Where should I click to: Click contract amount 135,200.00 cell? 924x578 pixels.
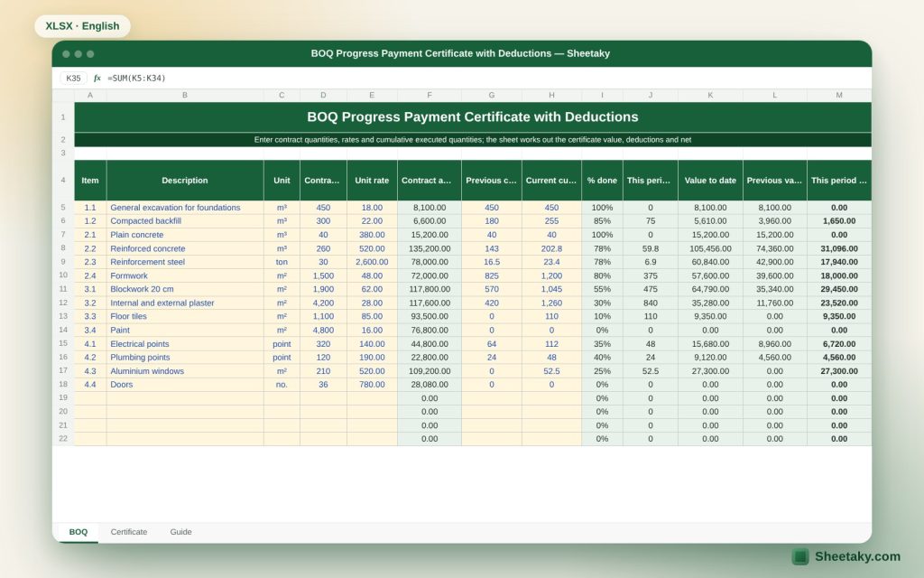coord(430,249)
